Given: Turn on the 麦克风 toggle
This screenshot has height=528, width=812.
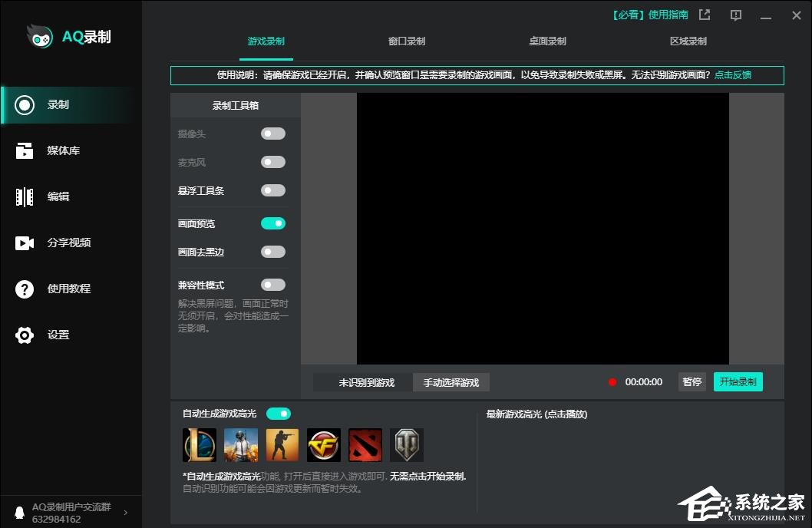Looking at the screenshot, I should pyautogui.click(x=272, y=161).
